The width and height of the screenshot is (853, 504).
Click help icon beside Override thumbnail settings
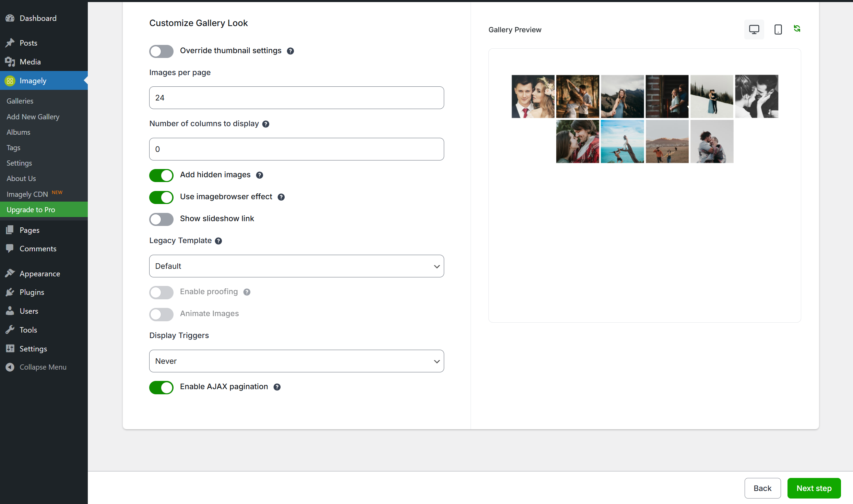tap(290, 51)
